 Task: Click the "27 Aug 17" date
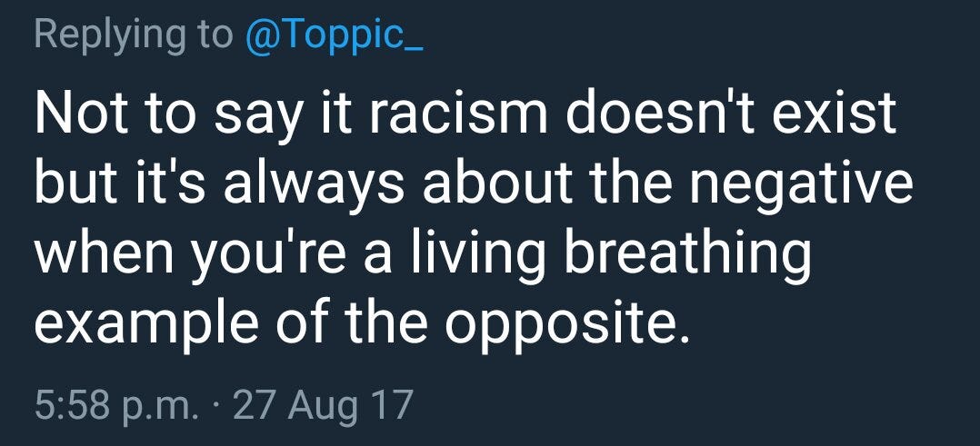pos(323,403)
